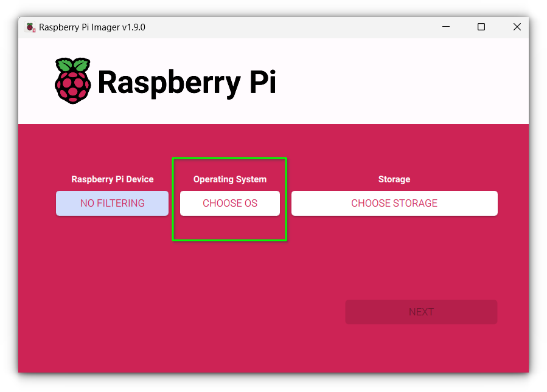Screen dimensions: 547x392
Task: Click the green leaves on the raspberry logo
Action: click(x=72, y=66)
